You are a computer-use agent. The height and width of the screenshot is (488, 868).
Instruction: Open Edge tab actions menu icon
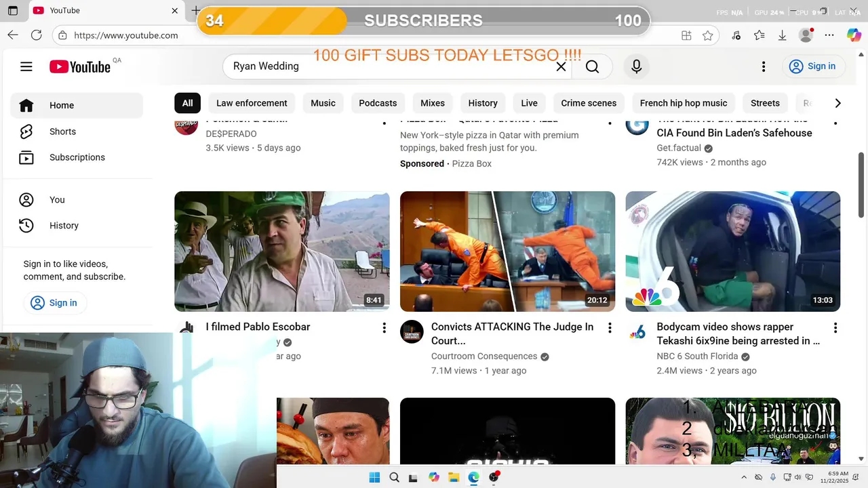pyautogui.click(x=12, y=11)
